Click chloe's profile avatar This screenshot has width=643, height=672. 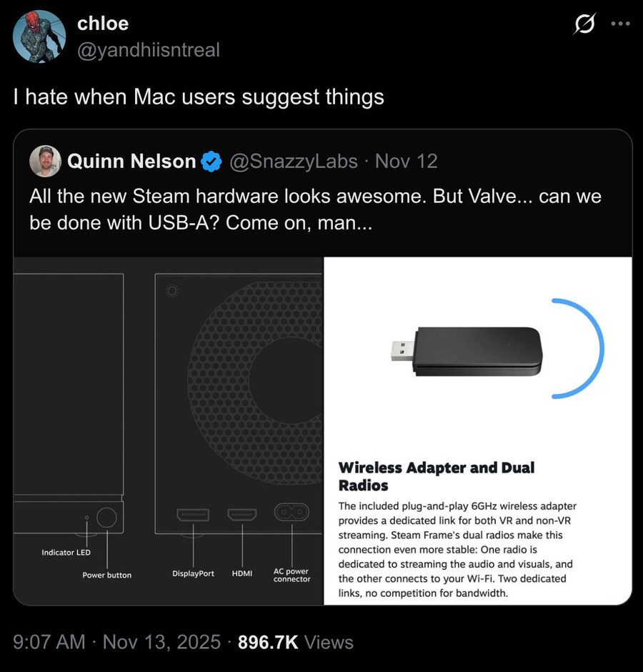(39, 36)
